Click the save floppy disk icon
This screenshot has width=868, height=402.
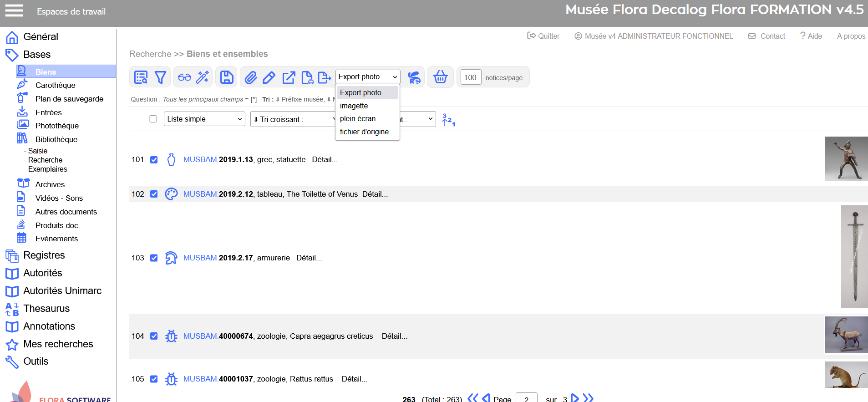click(227, 77)
